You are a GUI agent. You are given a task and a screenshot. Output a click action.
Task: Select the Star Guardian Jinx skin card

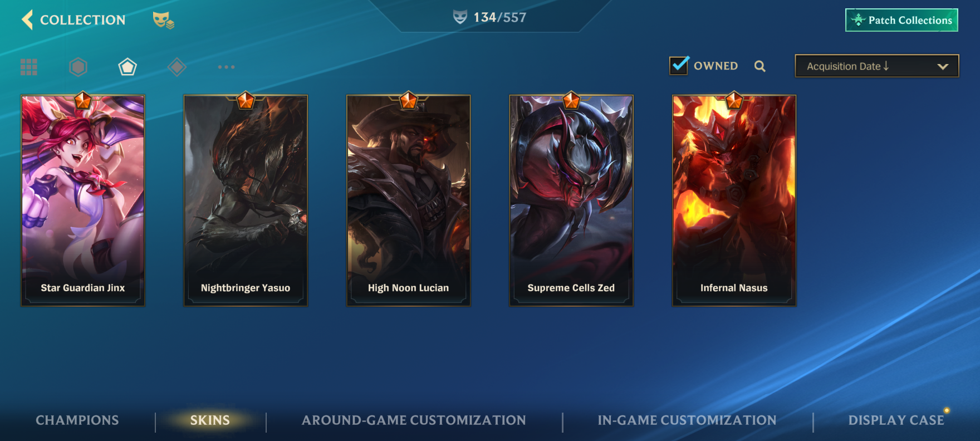83,200
